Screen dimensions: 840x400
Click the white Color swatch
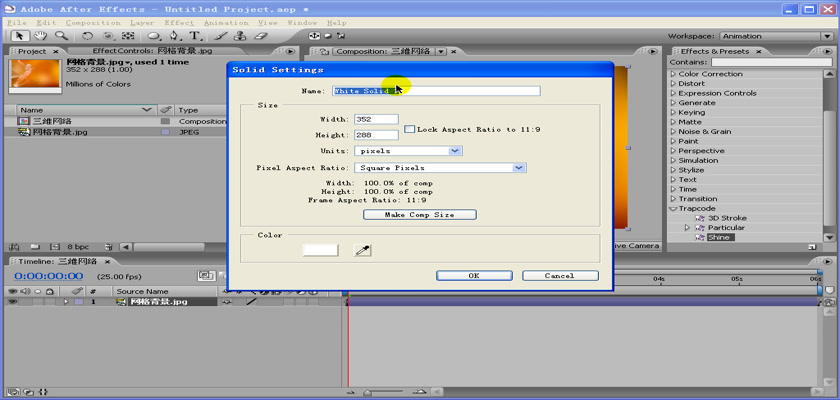coord(320,250)
